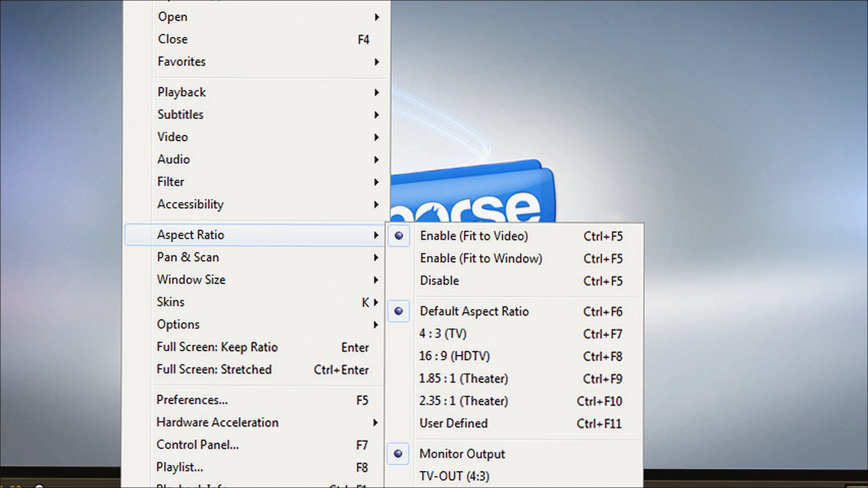This screenshot has height=488, width=868.
Task: Open Preferences... from the menu
Action: (x=255, y=400)
